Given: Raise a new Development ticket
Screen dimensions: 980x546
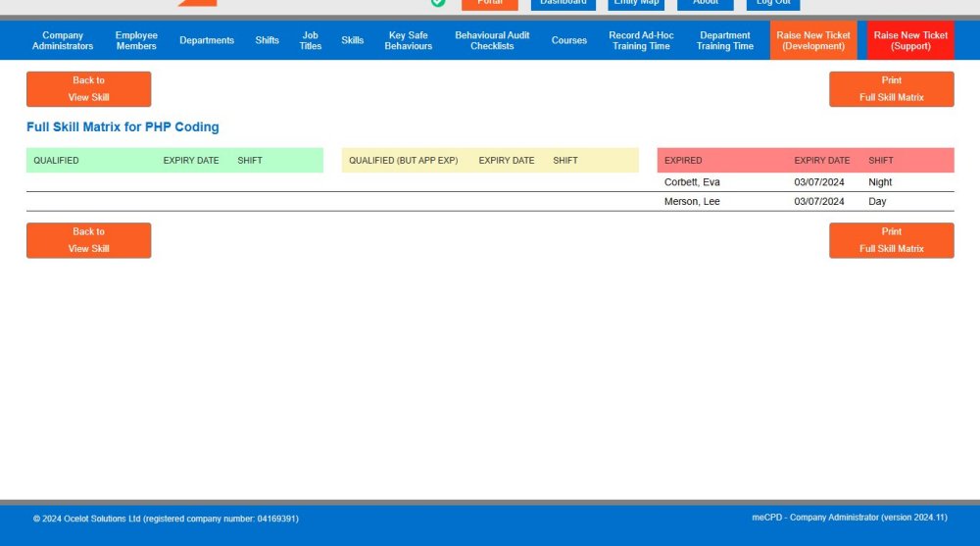Looking at the screenshot, I should (x=813, y=40).
